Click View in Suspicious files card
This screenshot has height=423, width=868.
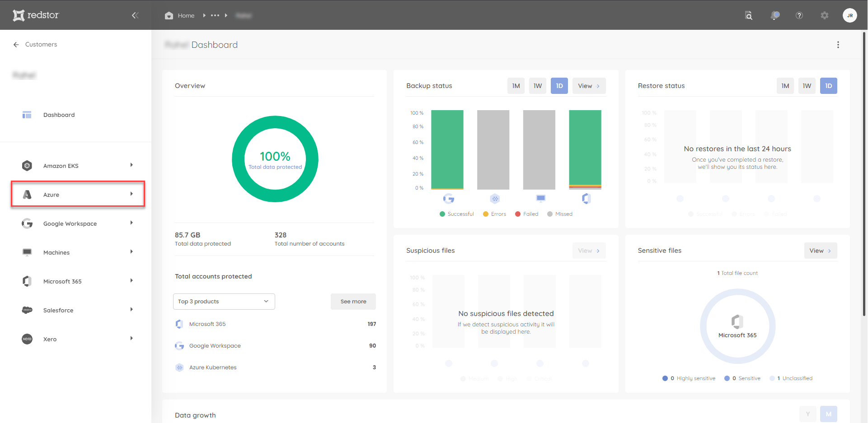(589, 251)
